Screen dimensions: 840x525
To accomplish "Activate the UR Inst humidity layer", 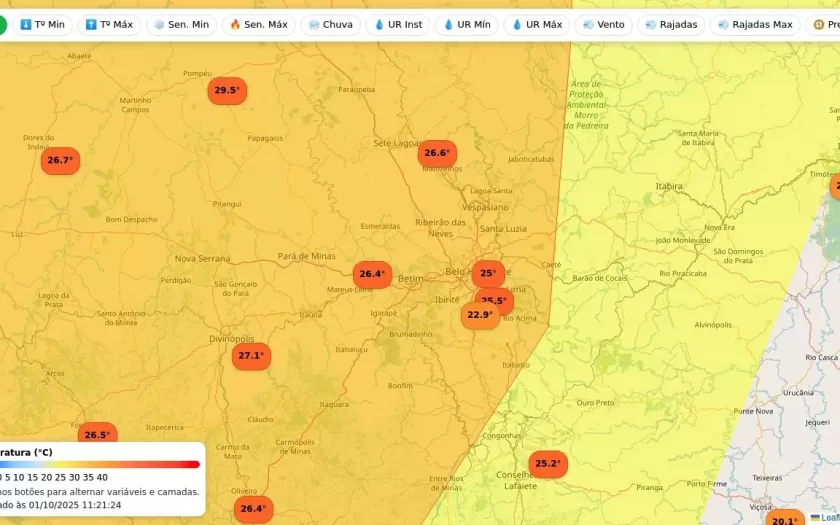I will pos(398,24).
